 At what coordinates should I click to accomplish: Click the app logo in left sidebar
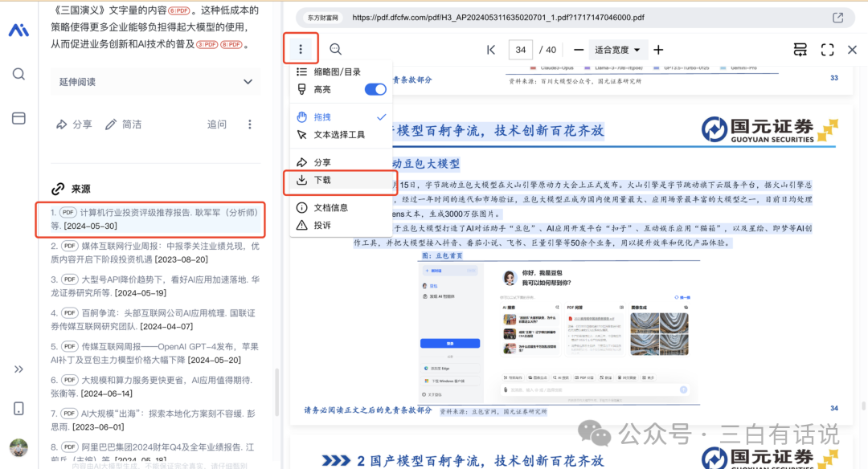coord(18,30)
